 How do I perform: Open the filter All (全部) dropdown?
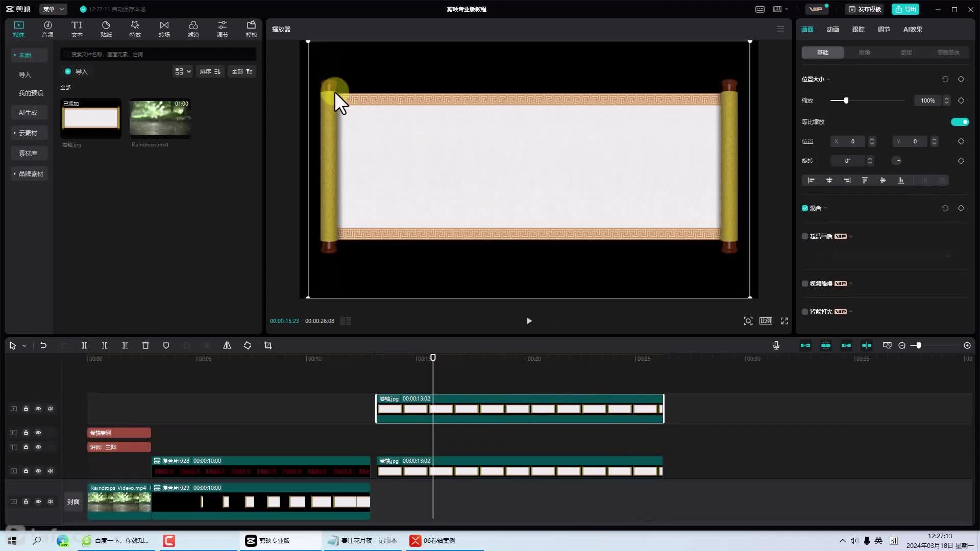[x=242, y=71]
